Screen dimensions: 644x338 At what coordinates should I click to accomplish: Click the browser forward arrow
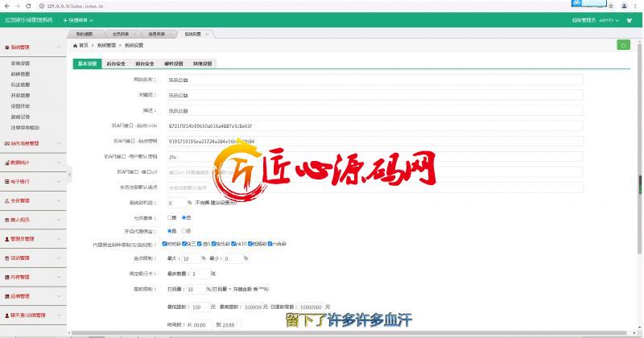[18, 6]
